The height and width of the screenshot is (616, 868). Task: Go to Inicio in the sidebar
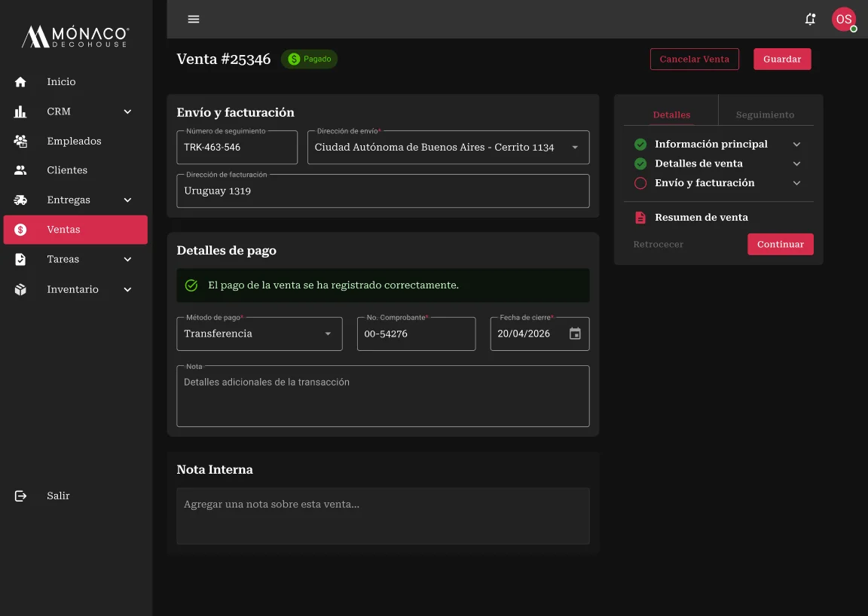point(75,82)
